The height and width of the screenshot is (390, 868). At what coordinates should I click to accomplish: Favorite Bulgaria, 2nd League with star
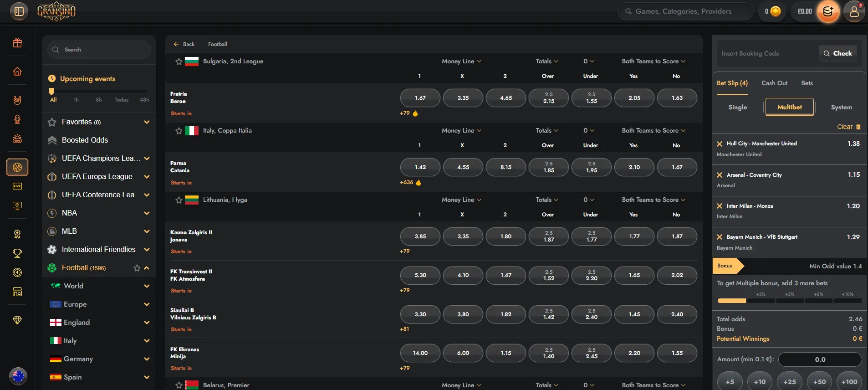coord(179,62)
